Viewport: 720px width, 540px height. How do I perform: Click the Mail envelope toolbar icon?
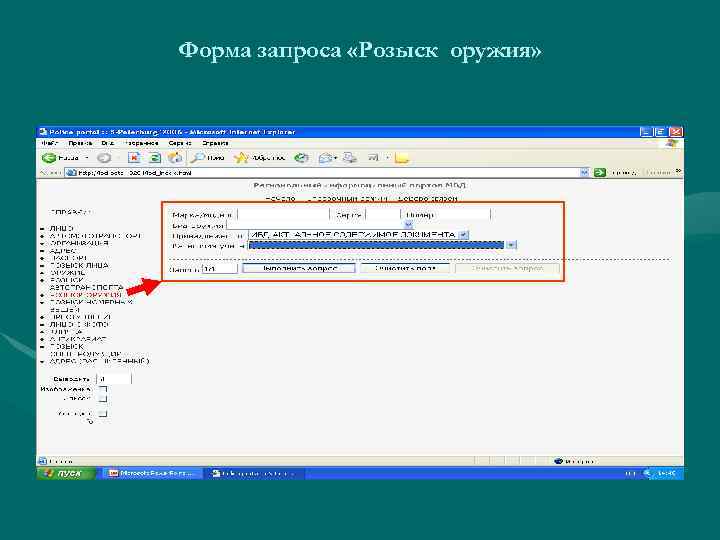pyautogui.click(x=325, y=158)
